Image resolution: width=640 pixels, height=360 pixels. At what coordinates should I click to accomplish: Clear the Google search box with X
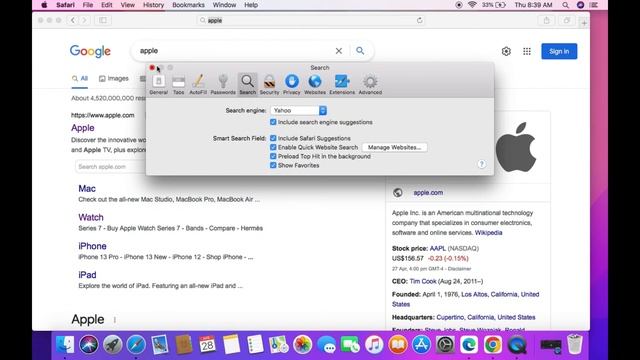[x=339, y=51]
